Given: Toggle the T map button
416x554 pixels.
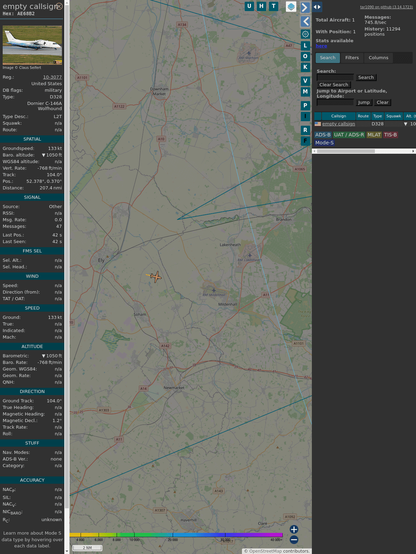Looking at the screenshot, I should pyautogui.click(x=273, y=6).
